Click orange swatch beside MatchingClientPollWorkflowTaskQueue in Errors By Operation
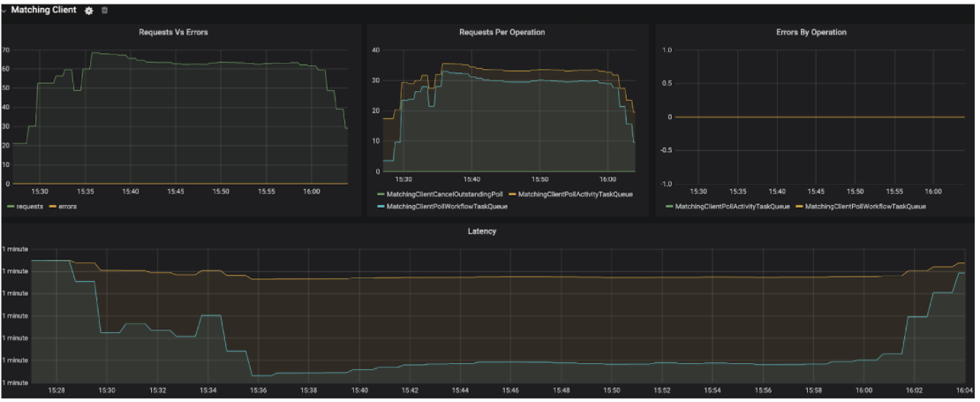 800,207
